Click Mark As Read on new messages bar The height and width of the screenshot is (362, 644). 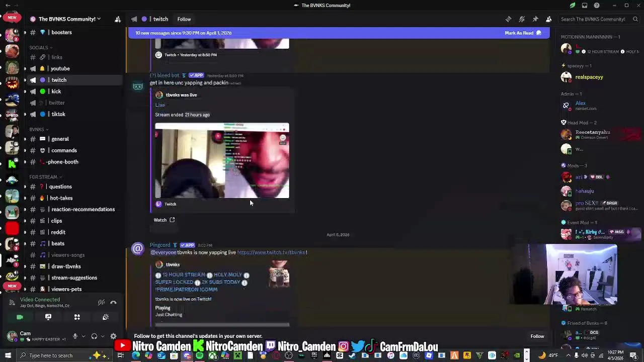click(523, 33)
